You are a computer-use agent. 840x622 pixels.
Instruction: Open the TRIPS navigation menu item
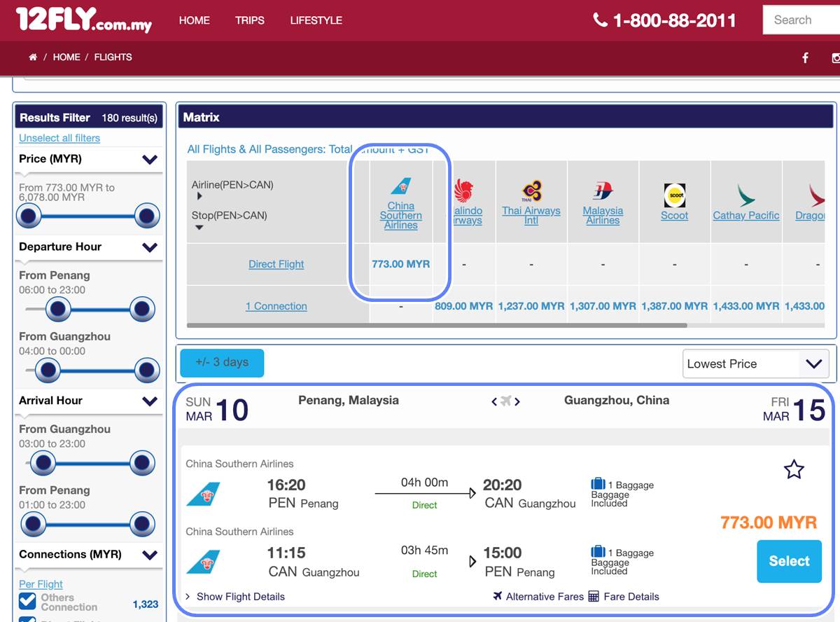pos(250,20)
